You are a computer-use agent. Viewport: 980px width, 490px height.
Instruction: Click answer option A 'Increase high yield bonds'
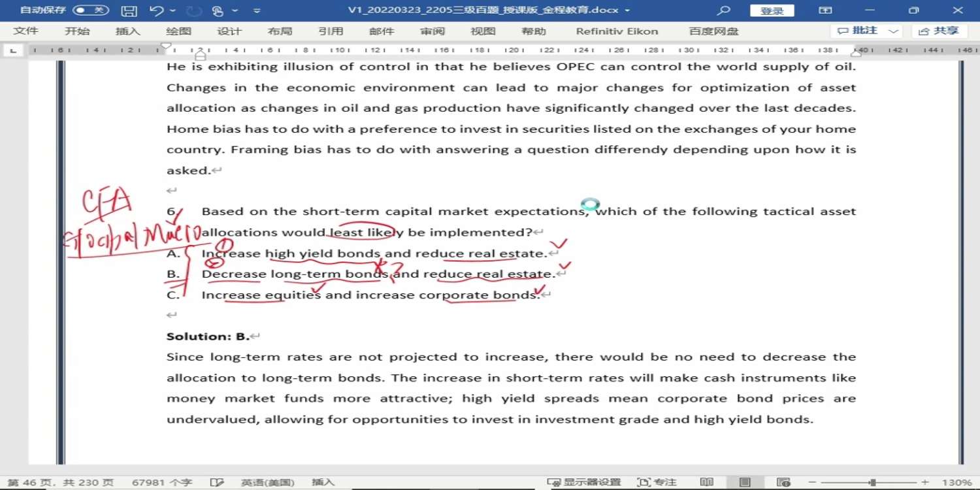[x=291, y=253]
